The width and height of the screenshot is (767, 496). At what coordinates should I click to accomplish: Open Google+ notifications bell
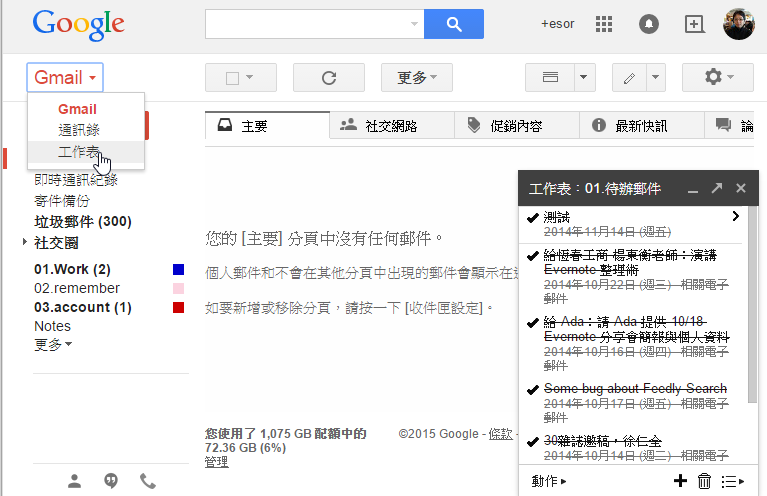649,24
